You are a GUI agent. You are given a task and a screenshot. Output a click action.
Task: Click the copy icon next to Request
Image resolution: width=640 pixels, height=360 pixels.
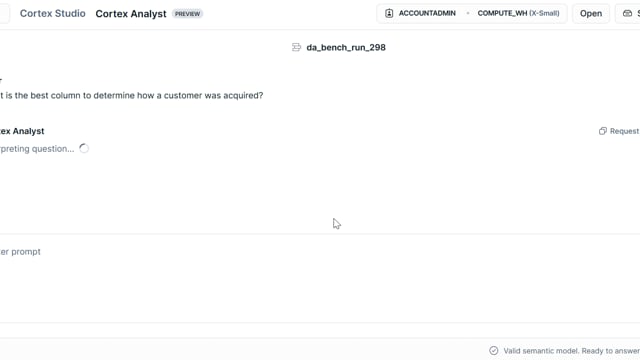(602, 131)
